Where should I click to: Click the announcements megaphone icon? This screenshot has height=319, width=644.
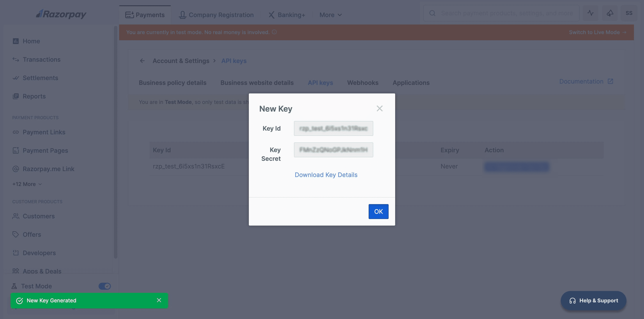(x=610, y=13)
